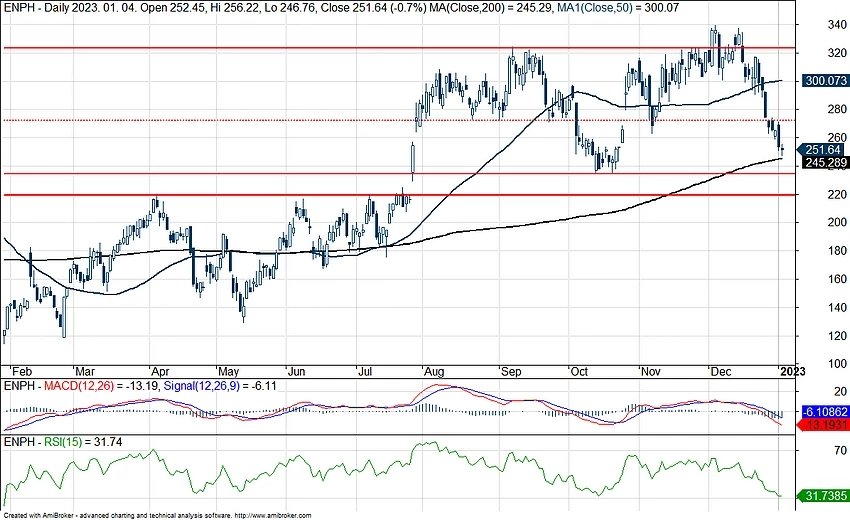Click the Dec month label on time axis

click(x=721, y=372)
